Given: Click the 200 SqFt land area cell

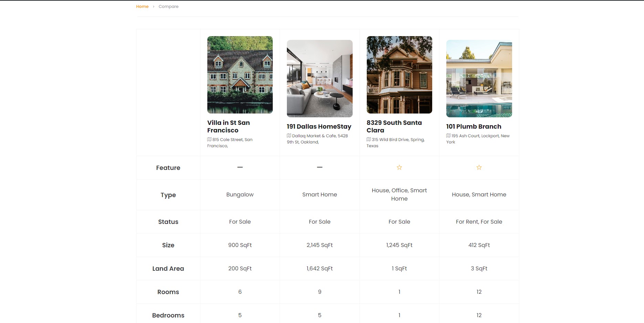Looking at the screenshot, I should (240, 269).
